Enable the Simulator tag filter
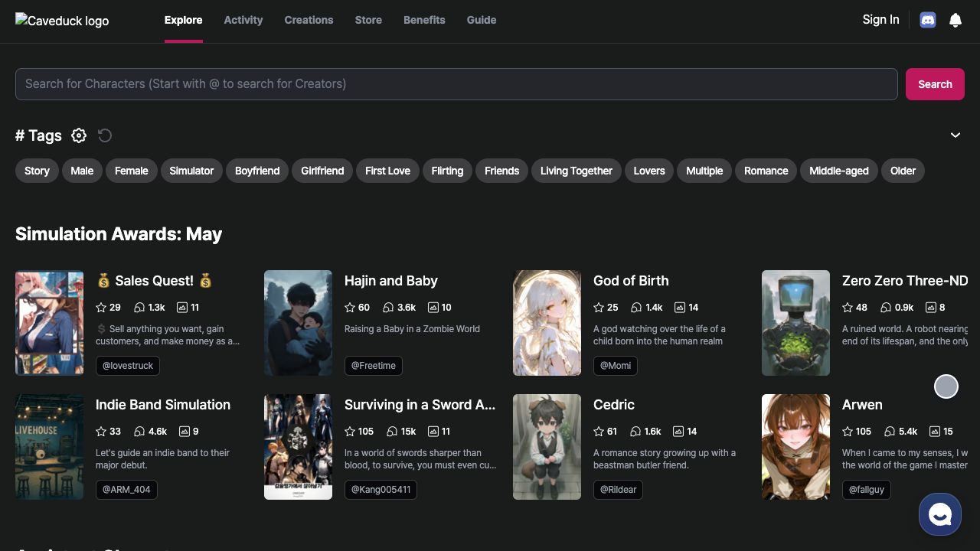 click(191, 171)
